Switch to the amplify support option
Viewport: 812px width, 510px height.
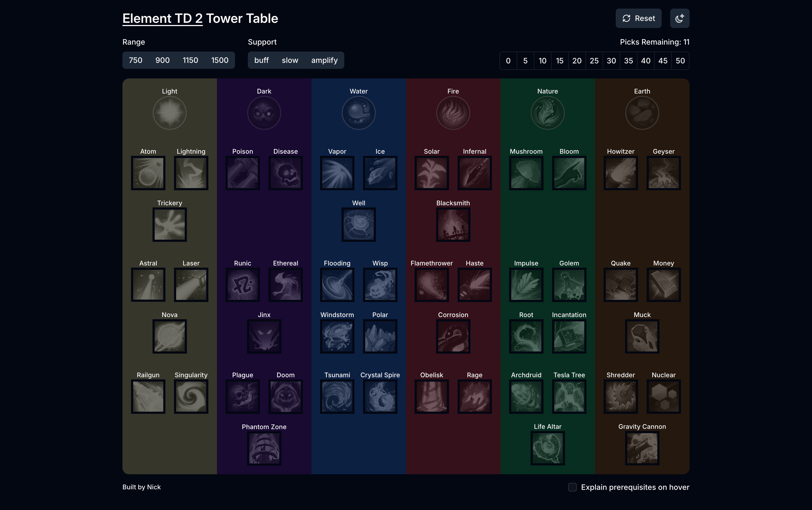(x=324, y=60)
